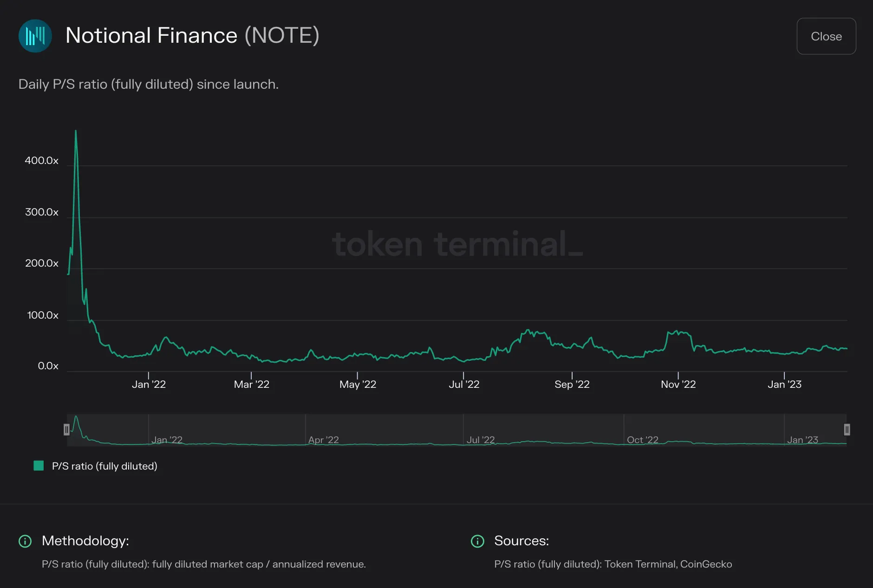Viewport: 873px width, 588px height.
Task: Click the Apr '22 label in range navigator
Action: [324, 440]
